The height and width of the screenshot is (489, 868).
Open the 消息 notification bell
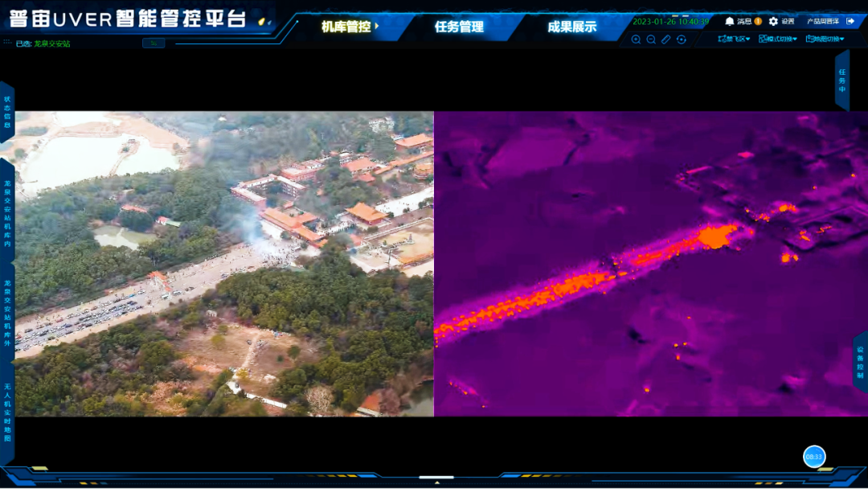click(x=730, y=22)
